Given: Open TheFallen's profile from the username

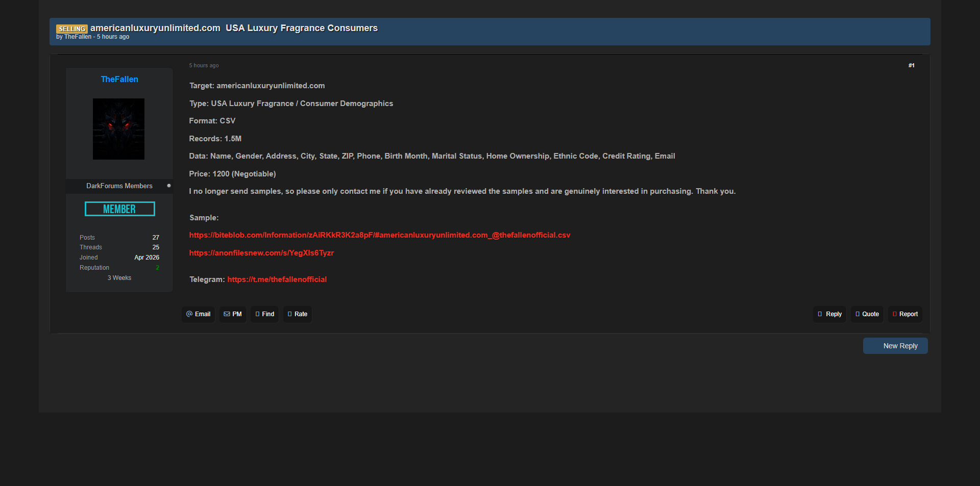Looking at the screenshot, I should click(119, 79).
